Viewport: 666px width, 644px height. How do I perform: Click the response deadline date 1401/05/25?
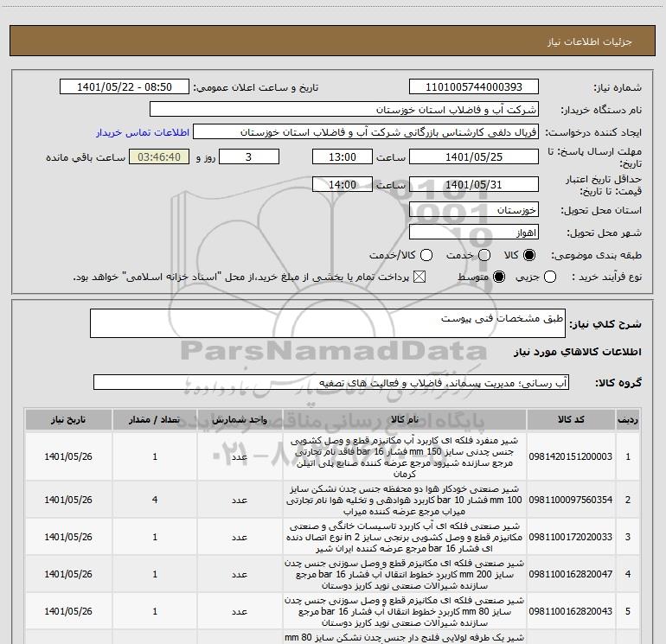click(x=474, y=156)
